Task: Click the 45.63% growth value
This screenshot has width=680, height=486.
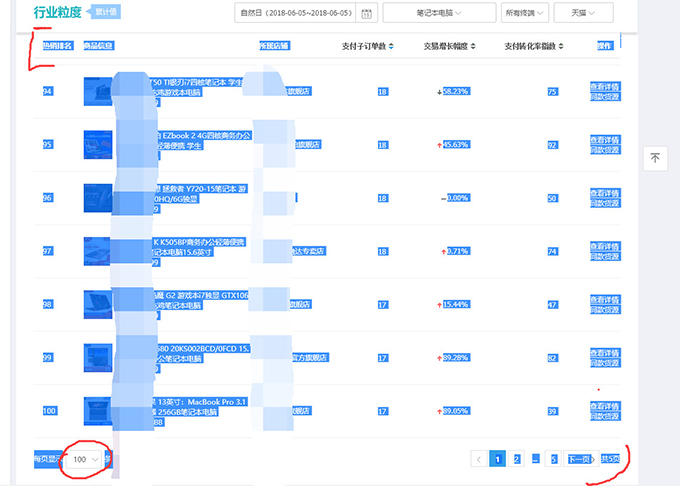Action: [x=456, y=145]
